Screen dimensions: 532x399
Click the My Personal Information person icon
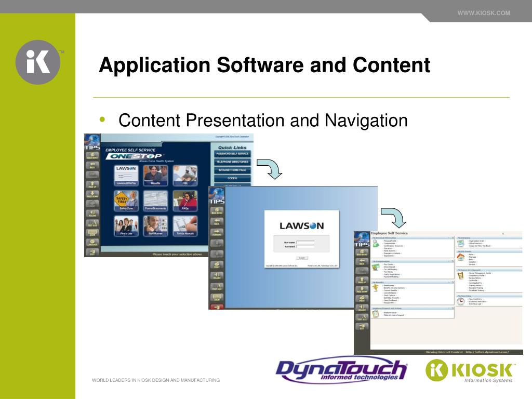pos(376,243)
